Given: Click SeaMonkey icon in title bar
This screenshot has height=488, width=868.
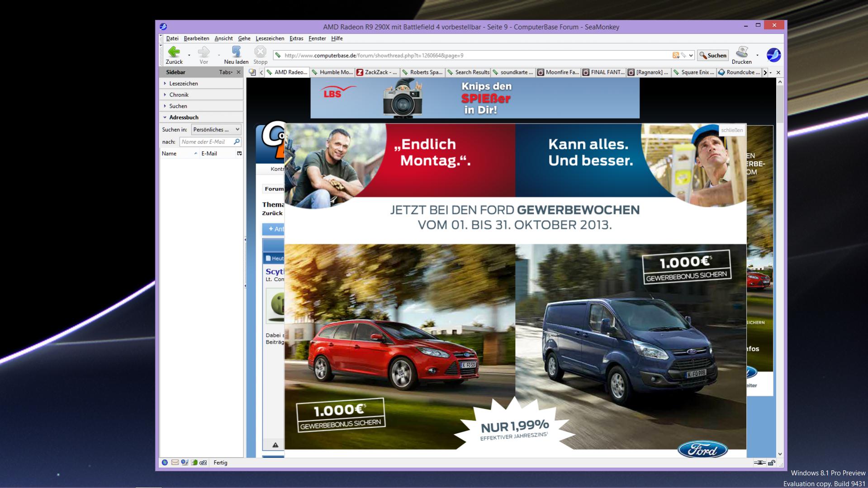Looking at the screenshot, I should 163,27.
